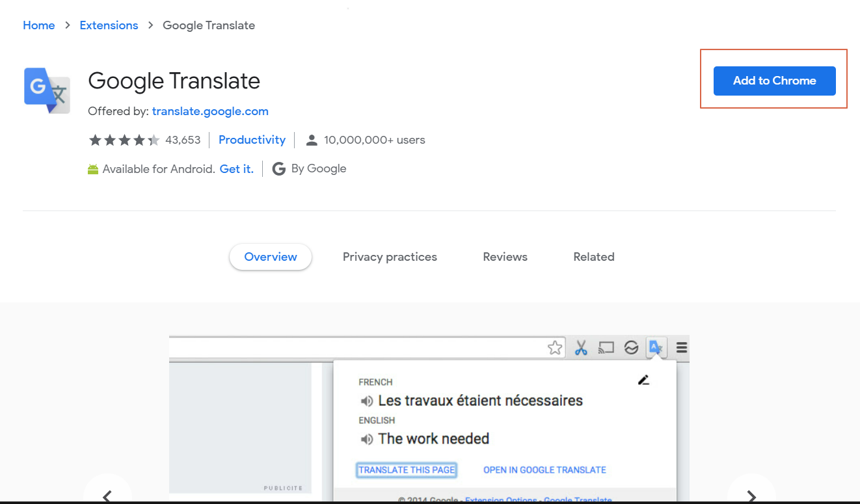Click the scissors icon in screenshot toolbar
The width and height of the screenshot is (860, 504).
581,348
